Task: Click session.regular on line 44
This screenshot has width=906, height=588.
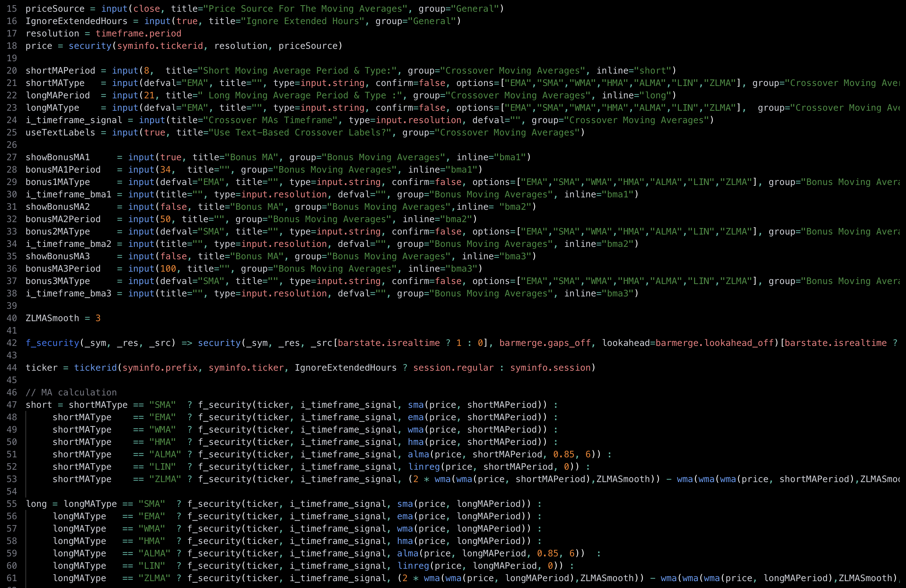Action: tap(453, 367)
